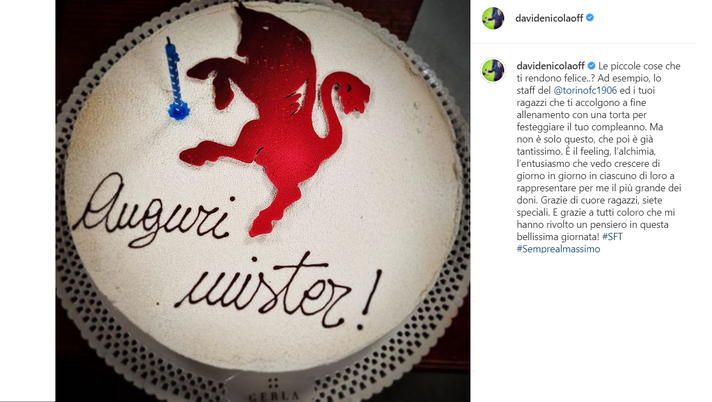
Task: Open the @torinofc1906 mention
Action: pyautogui.click(x=585, y=90)
